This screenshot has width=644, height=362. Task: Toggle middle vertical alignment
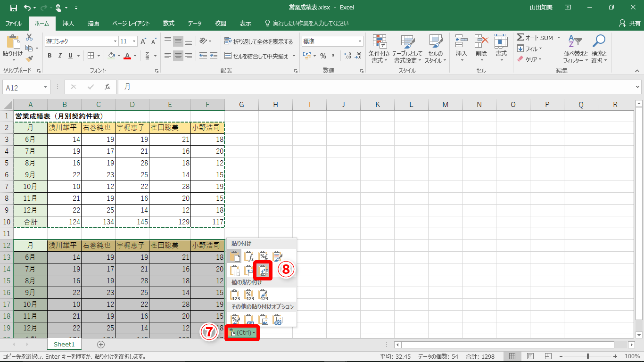[x=178, y=41]
